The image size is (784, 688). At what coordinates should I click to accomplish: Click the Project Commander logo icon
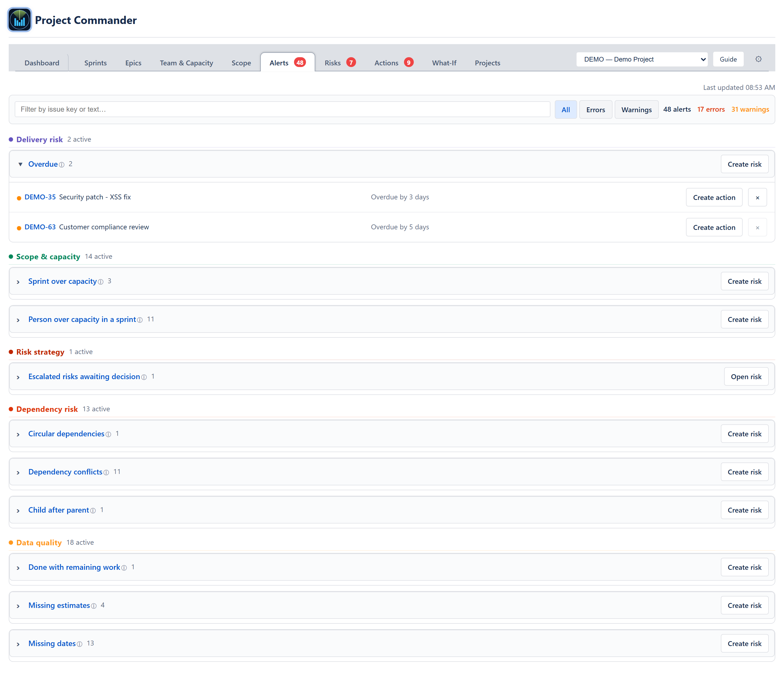pos(20,20)
